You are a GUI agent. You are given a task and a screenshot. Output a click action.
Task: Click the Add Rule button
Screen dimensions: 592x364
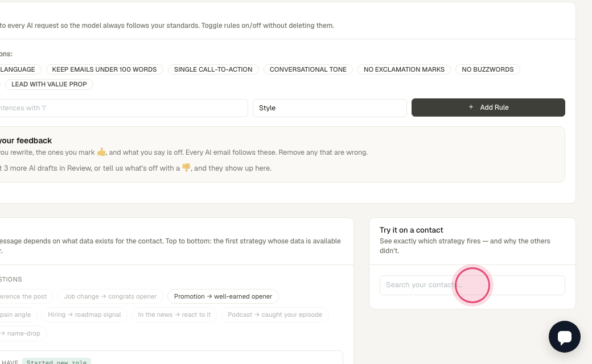click(x=488, y=107)
